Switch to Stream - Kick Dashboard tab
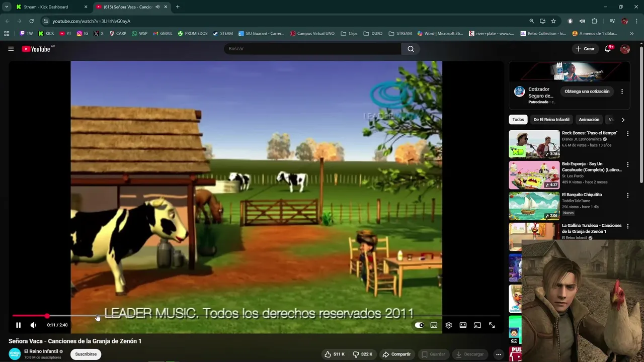Screen dimensions: 644x362 click(x=52, y=7)
